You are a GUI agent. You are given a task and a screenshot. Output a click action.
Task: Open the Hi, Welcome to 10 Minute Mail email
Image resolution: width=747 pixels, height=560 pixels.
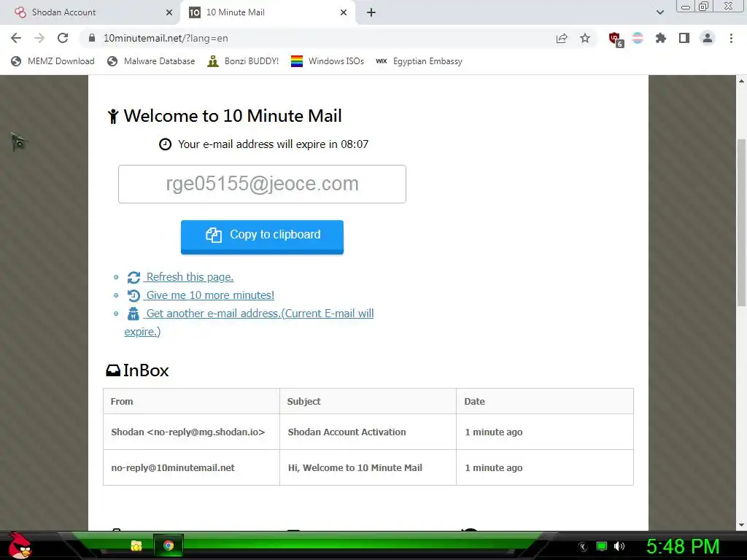coord(355,467)
